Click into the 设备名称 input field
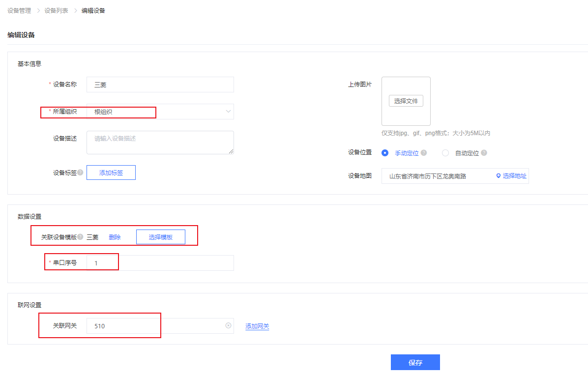Image resolution: width=588 pixels, height=376 pixels. (160, 85)
